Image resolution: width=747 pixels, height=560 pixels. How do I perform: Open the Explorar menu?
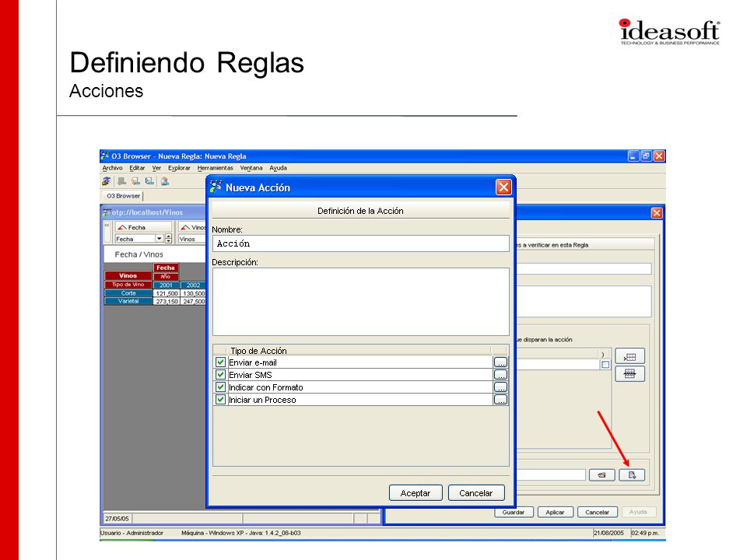click(x=179, y=168)
